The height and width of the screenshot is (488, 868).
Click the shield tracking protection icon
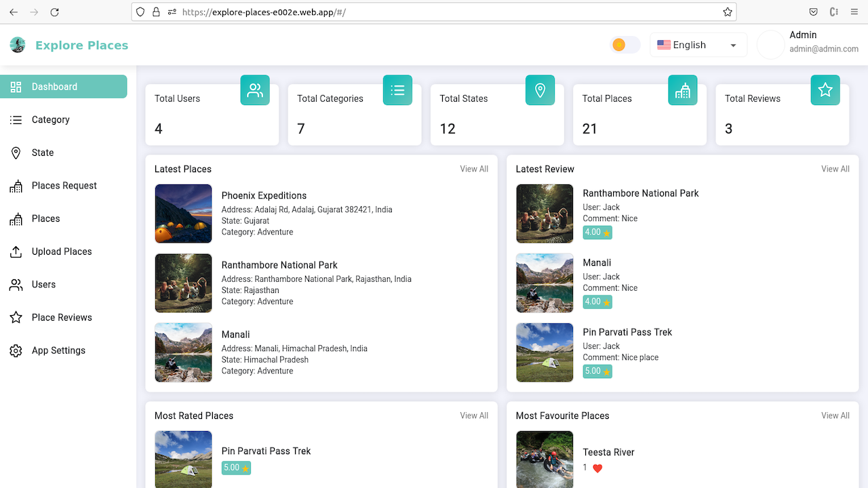[140, 12]
